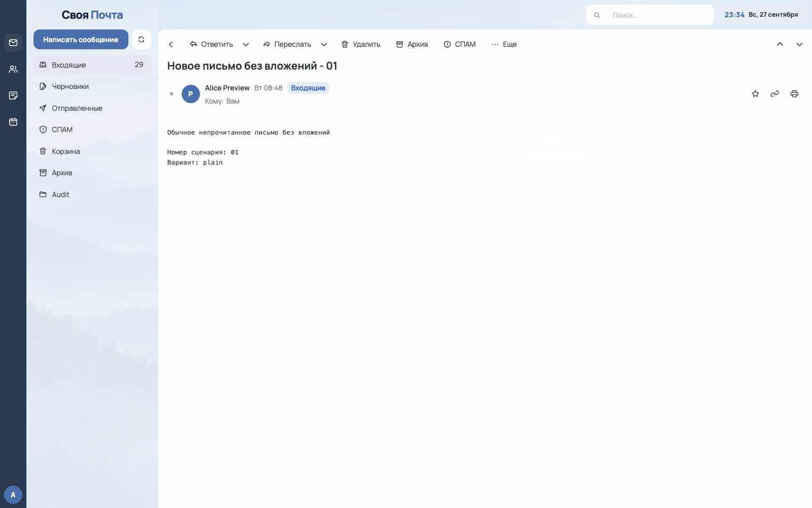Click the sender name Alice Preview
The width and height of the screenshot is (812, 508).
point(227,88)
